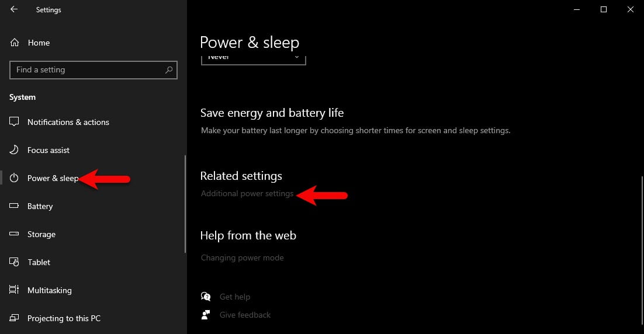
Task: Click the Power & sleep power icon
Action: [14, 178]
